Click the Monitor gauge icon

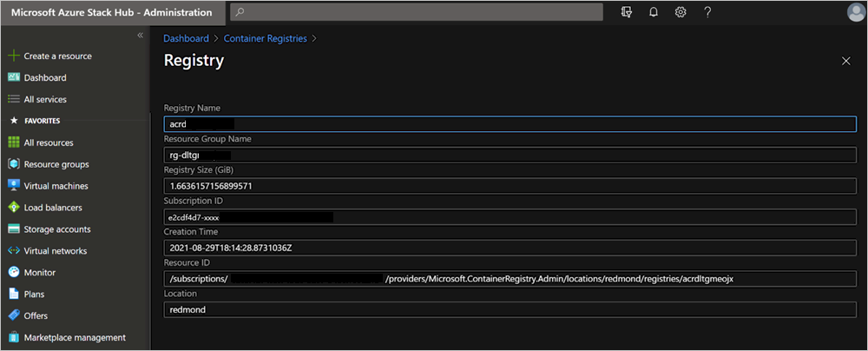(14, 272)
